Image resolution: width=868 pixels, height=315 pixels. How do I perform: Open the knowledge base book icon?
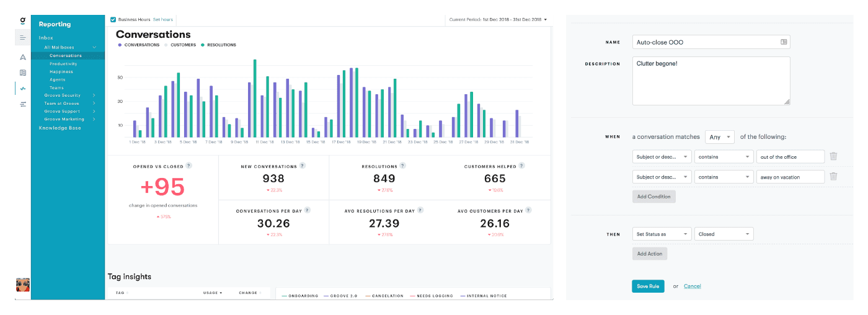[x=23, y=73]
